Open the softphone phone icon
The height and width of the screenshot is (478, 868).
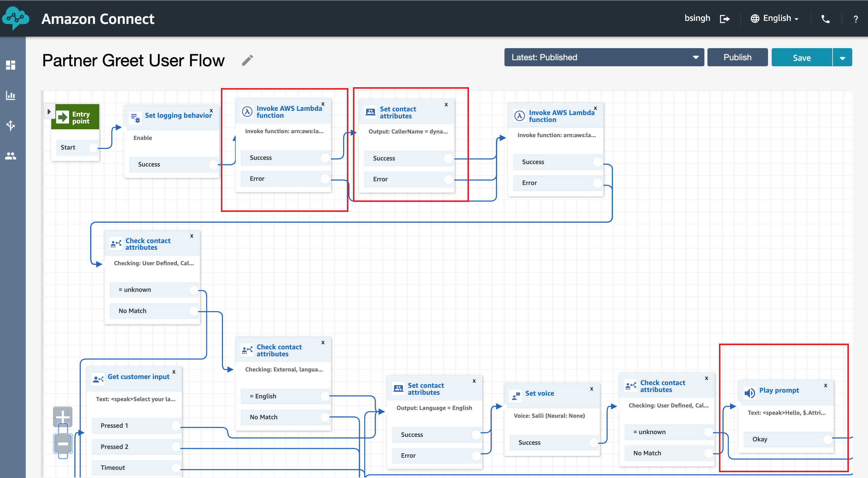click(x=826, y=19)
